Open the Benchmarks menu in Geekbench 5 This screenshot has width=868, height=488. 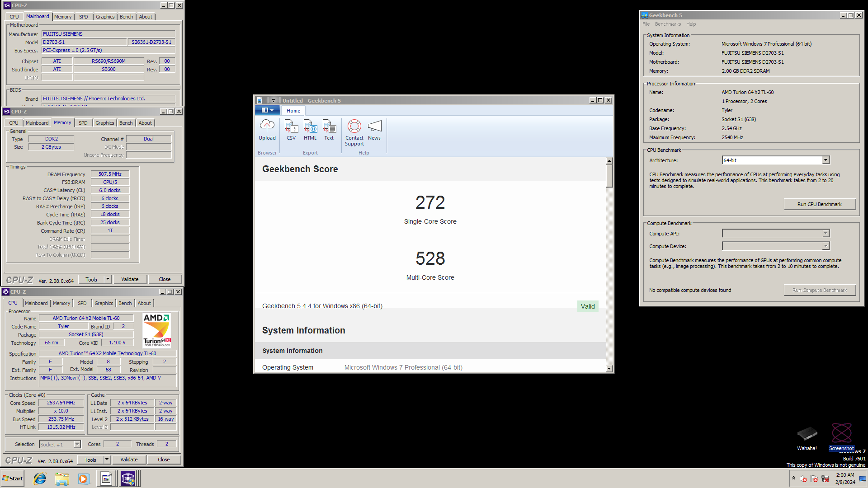click(668, 24)
